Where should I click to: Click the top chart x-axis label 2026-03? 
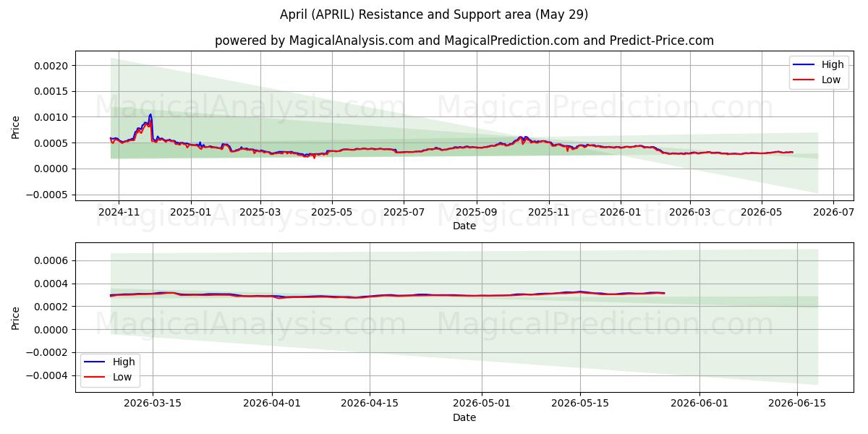(x=689, y=213)
